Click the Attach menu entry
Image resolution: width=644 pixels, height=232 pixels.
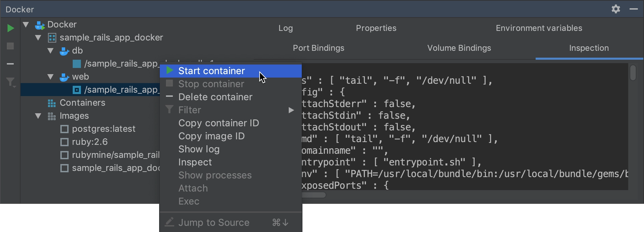231,188
